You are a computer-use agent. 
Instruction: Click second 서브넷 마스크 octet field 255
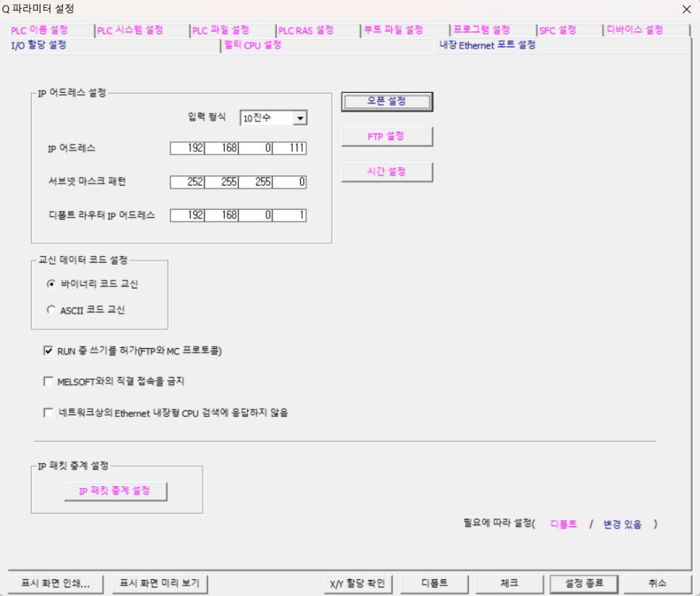click(222, 182)
